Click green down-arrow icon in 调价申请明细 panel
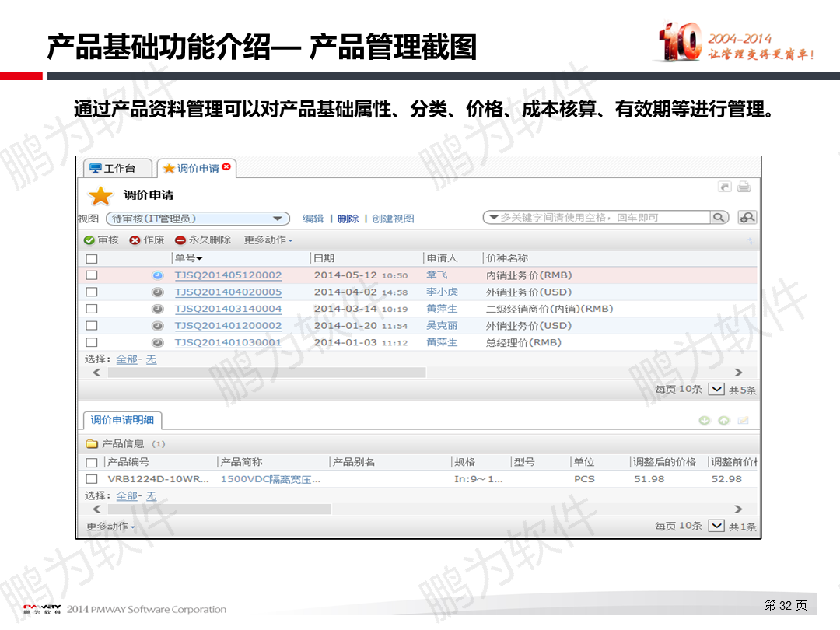Viewport: 840px width, 630px height. (x=705, y=421)
